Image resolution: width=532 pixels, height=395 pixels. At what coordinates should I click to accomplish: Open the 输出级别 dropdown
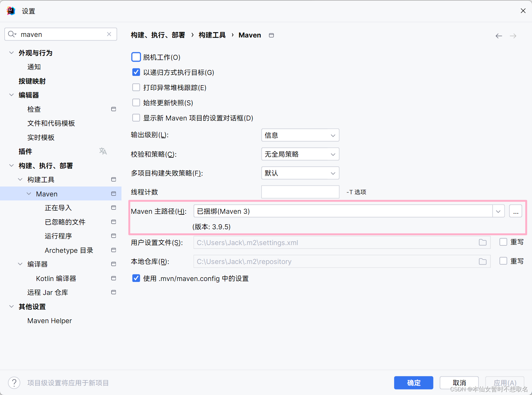[x=300, y=135]
